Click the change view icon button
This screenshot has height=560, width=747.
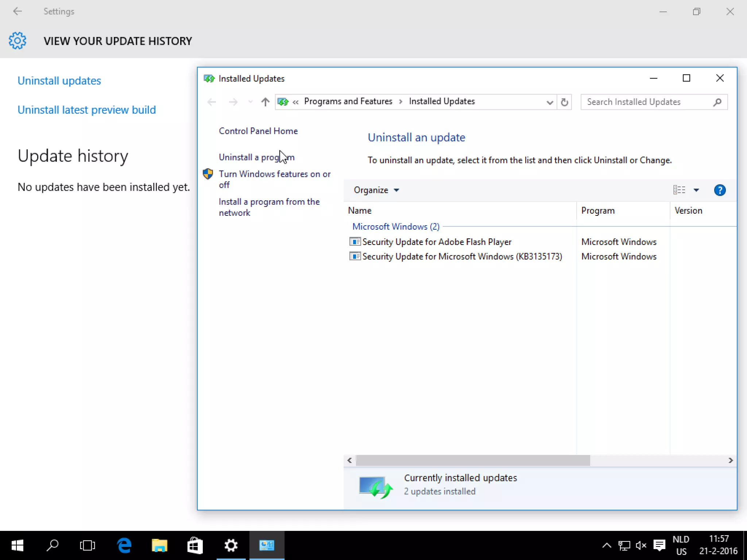679,190
